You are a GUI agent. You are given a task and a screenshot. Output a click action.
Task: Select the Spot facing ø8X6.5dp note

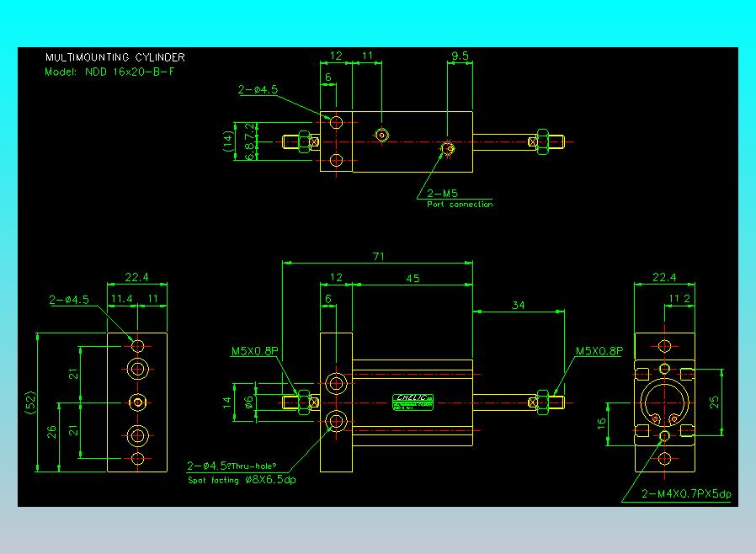click(242, 480)
